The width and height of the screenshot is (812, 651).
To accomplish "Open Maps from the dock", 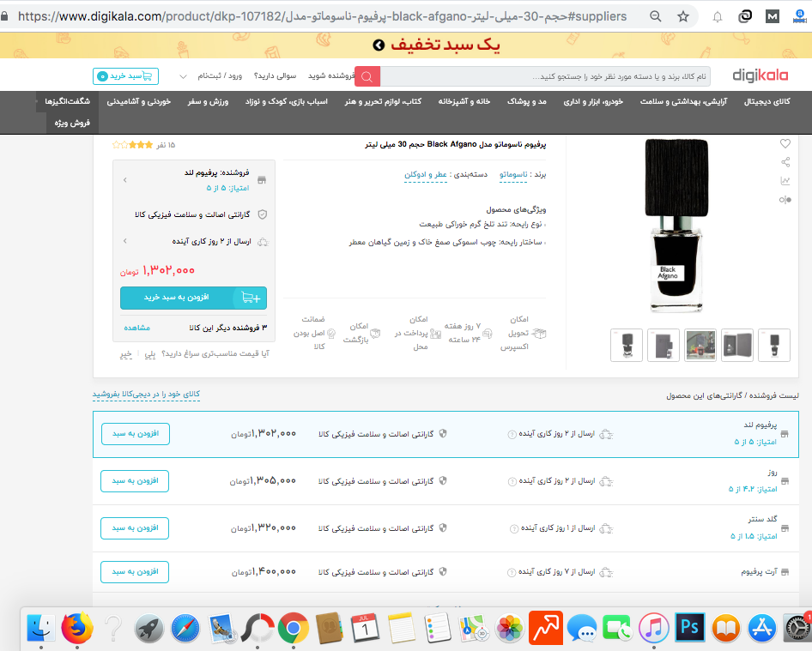I will [473, 628].
